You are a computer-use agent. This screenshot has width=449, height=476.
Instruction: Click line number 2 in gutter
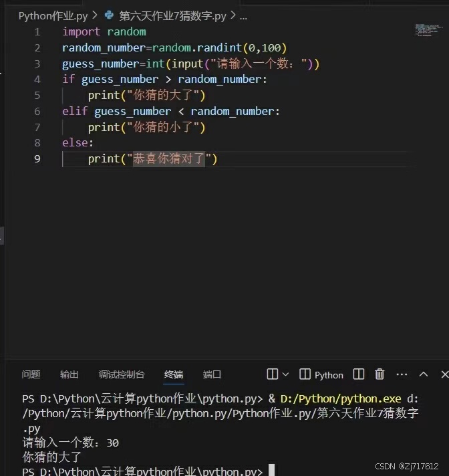tap(37, 48)
